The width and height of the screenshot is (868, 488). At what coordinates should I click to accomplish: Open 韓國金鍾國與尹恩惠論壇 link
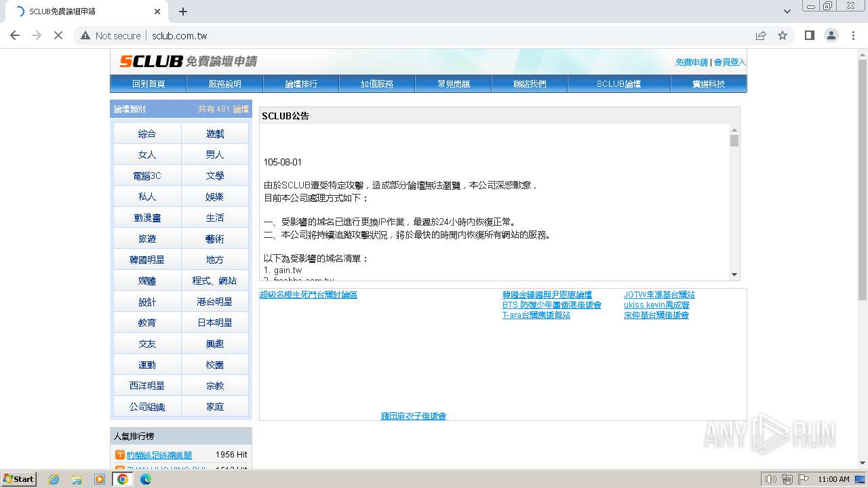[547, 295]
